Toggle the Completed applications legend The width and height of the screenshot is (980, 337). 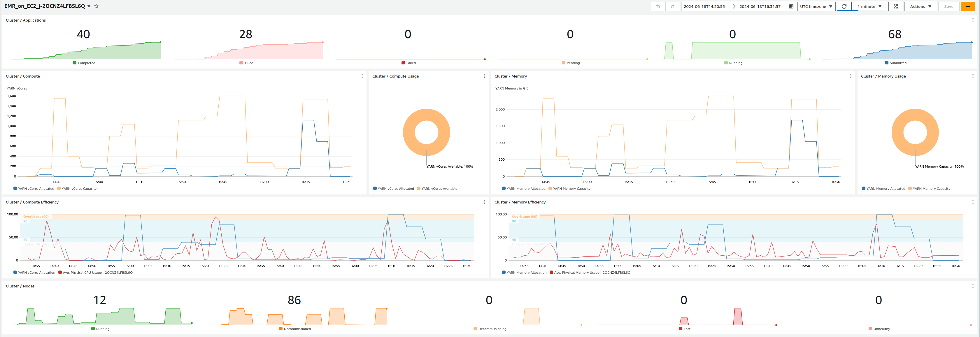coord(84,63)
